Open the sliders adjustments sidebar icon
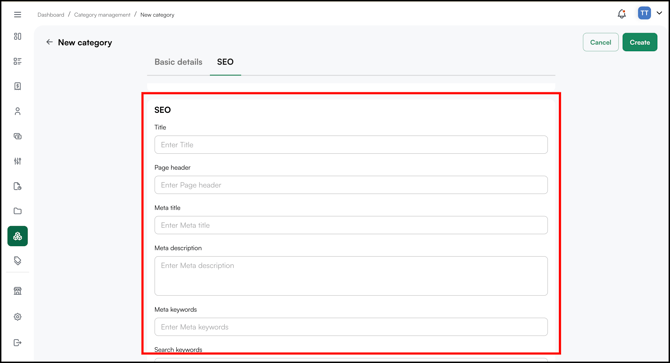This screenshot has width=670, height=363. tap(18, 161)
